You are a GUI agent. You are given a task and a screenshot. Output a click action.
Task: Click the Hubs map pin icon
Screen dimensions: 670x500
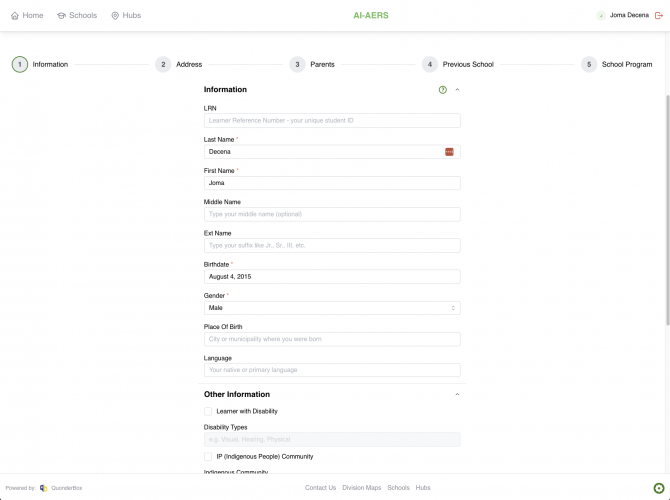115,16
